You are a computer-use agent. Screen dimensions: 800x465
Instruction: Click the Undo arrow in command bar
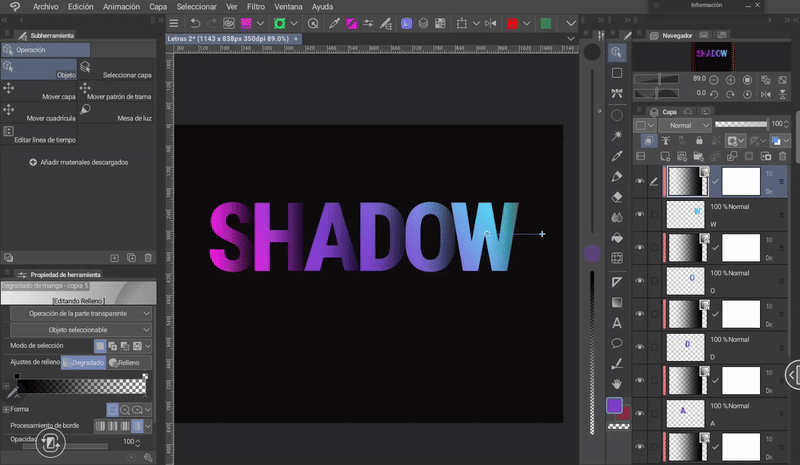tap(196, 22)
